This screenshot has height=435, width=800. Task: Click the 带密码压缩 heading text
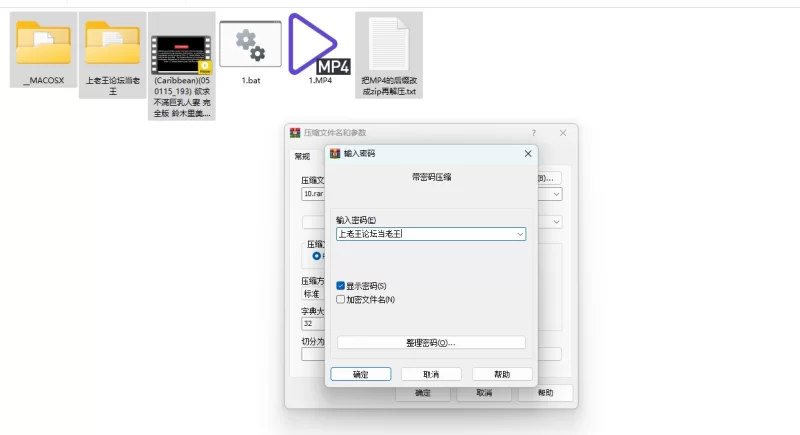click(432, 177)
